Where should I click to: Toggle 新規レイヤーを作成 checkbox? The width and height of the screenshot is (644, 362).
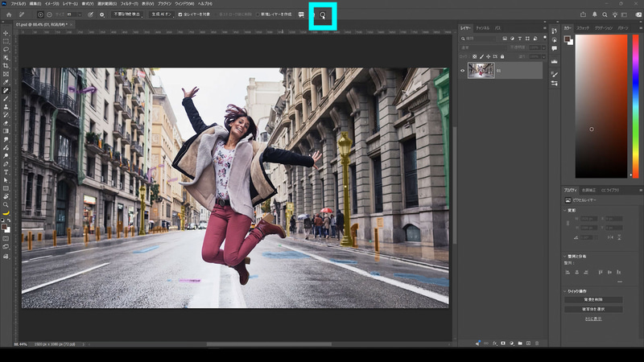tap(258, 14)
